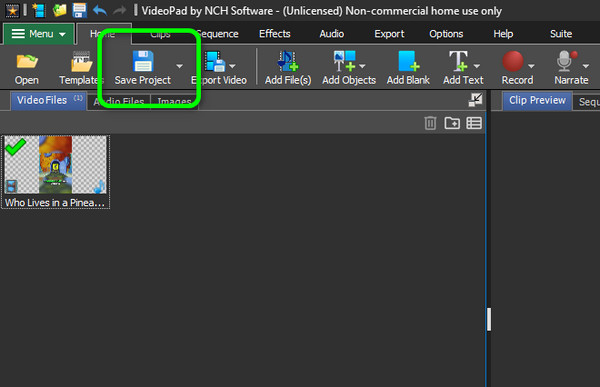Click the Narrate microphone button
This screenshot has width=600, height=387.
(x=571, y=69)
